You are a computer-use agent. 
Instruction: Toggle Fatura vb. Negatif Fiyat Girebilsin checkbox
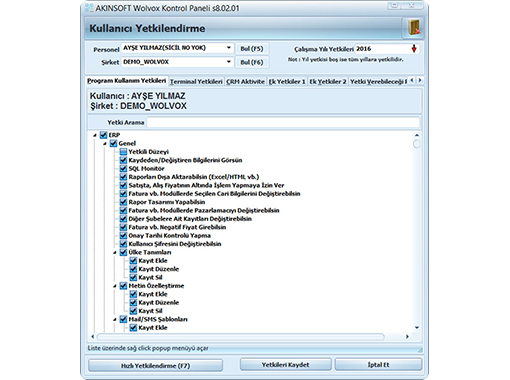click(x=123, y=227)
